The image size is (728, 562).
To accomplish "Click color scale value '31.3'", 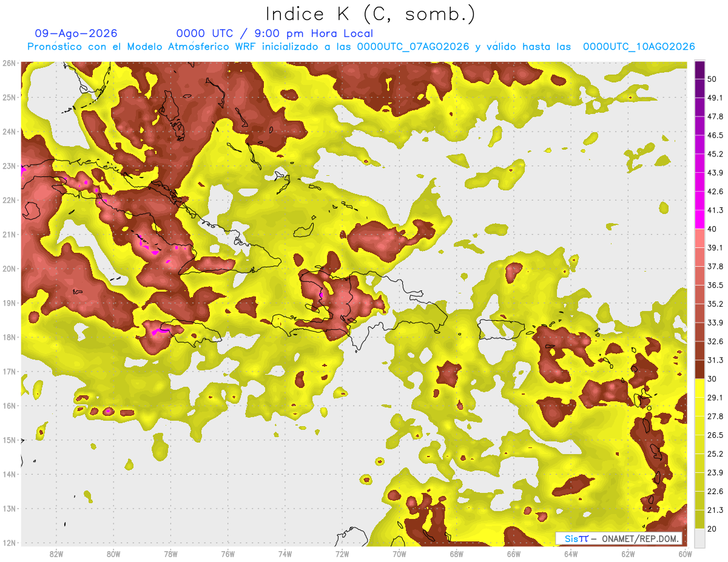I will click(715, 360).
